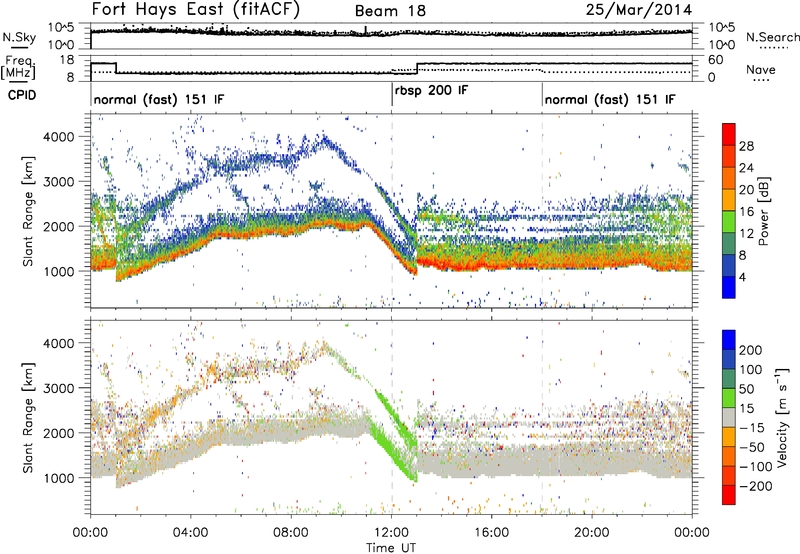Click 'Slant Range [km]' label of power panel
800x554 pixels.
pyautogui.click(x=28, y=211)
